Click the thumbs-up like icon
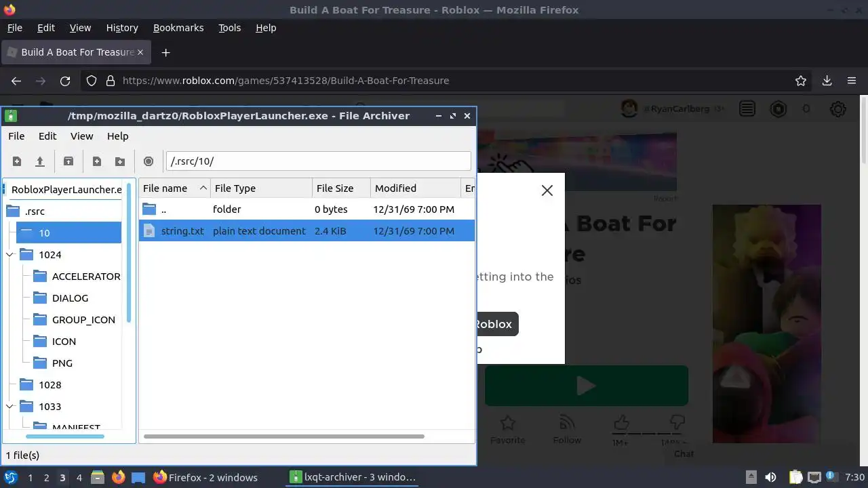868x488 pixels. (621, 424)
